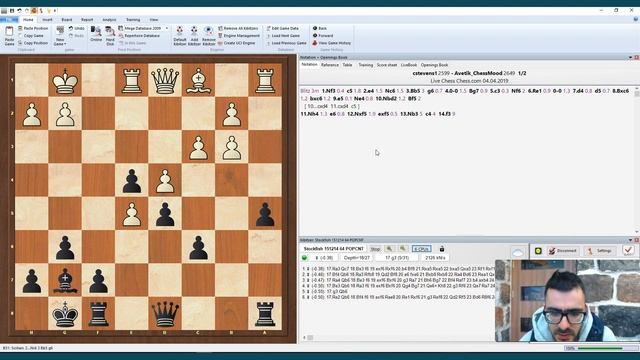640x360 pixels.
Task: Click the increase lines magnifier in kibitzer
Action: click(x=403, y=249)
